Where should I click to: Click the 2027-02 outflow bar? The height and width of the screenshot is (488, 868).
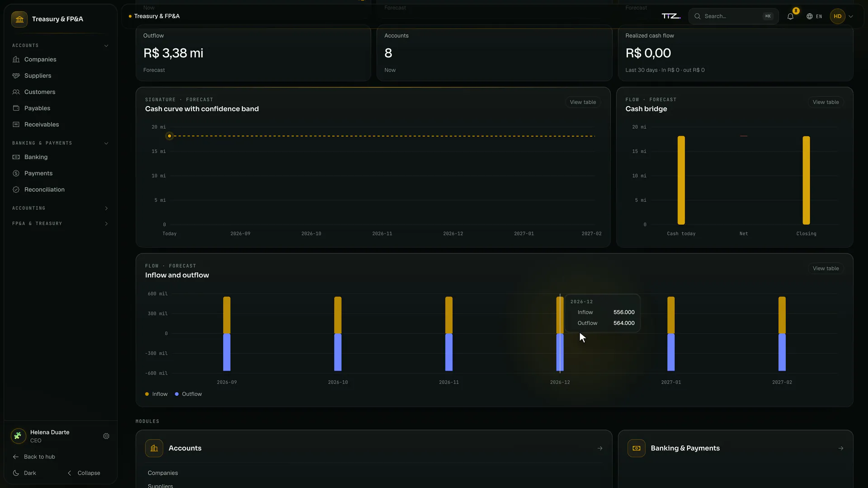point(782,352)
